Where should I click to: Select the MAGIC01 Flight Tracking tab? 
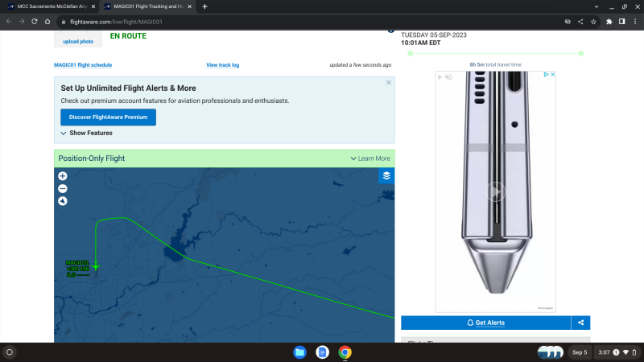point(148,6)
